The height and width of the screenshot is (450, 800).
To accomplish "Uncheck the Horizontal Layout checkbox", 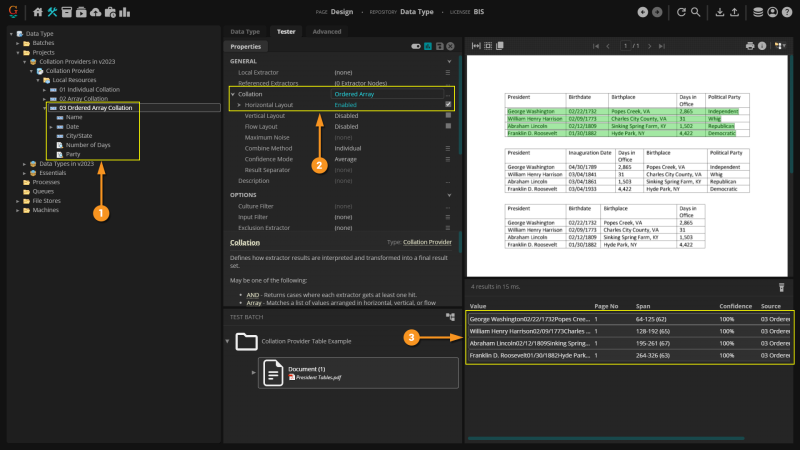I will tap(447, 104).
